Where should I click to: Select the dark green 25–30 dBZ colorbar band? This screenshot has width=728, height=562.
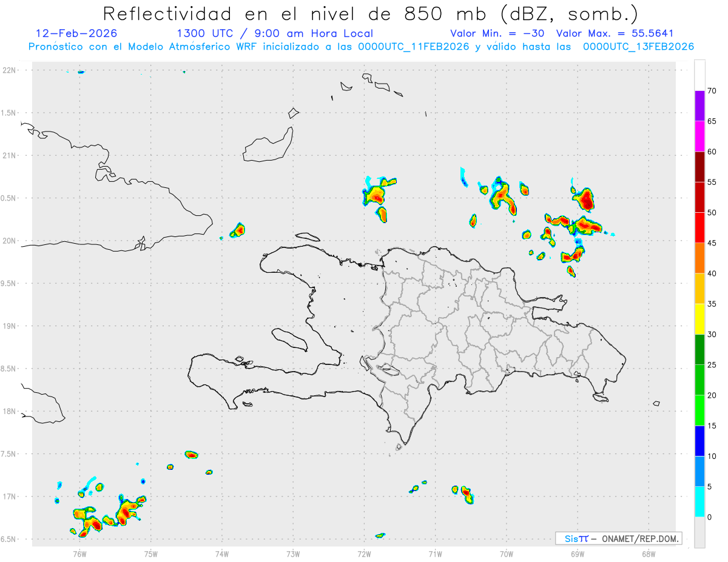699,350
